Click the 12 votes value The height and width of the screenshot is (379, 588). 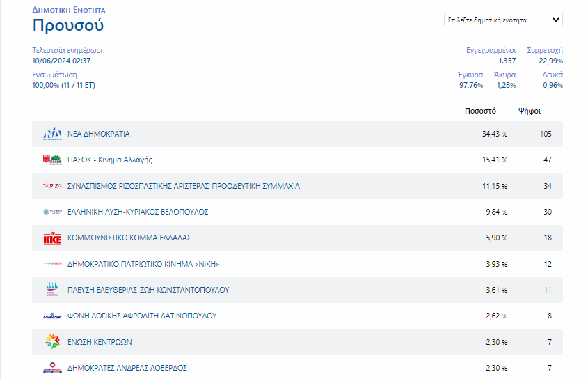click(x=548, y=264)
